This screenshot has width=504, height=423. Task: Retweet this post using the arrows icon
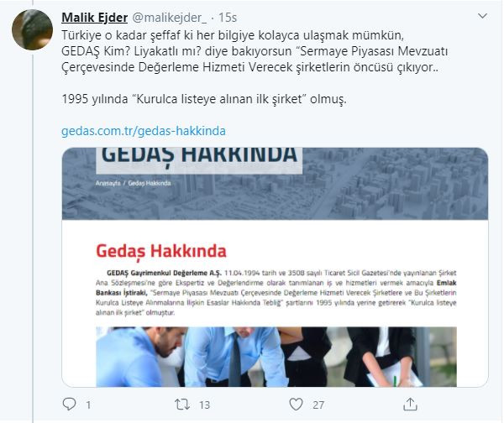coord(182,404)
